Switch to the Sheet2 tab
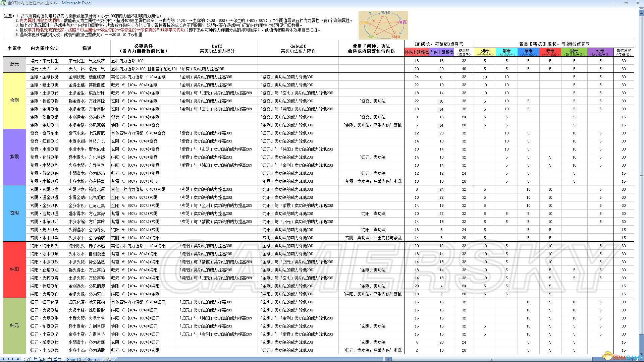Screen dimensions: 644x362 [x=74, y=359]
